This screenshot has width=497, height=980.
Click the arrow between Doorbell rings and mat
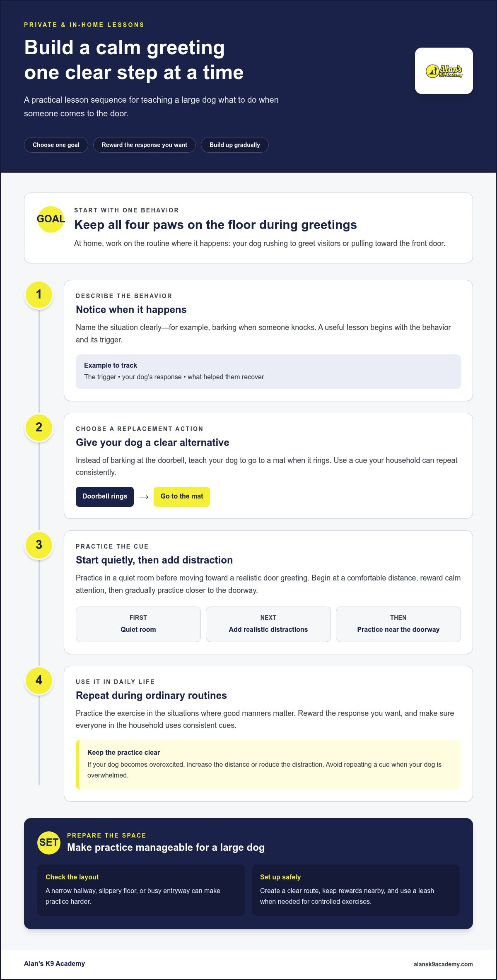click(x=144, y=497)
